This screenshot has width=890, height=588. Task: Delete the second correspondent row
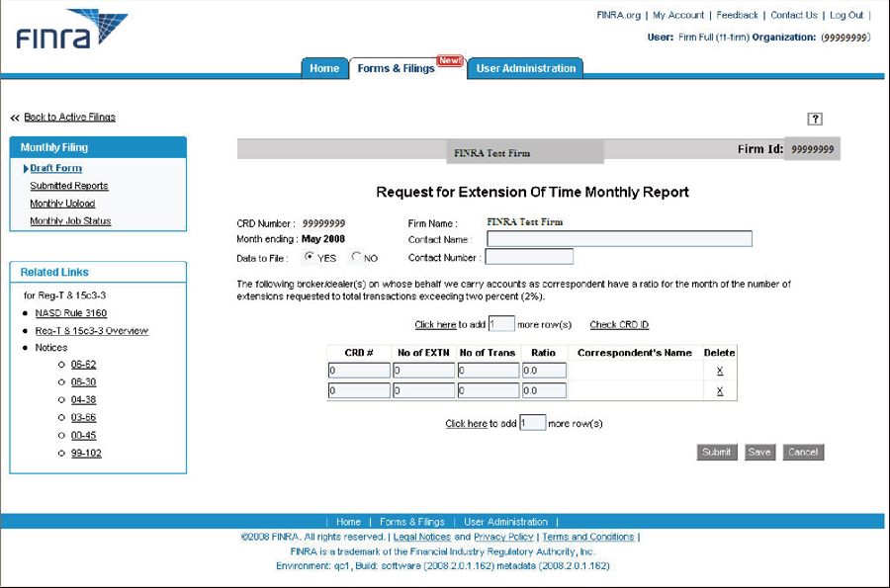click(719, 390)
